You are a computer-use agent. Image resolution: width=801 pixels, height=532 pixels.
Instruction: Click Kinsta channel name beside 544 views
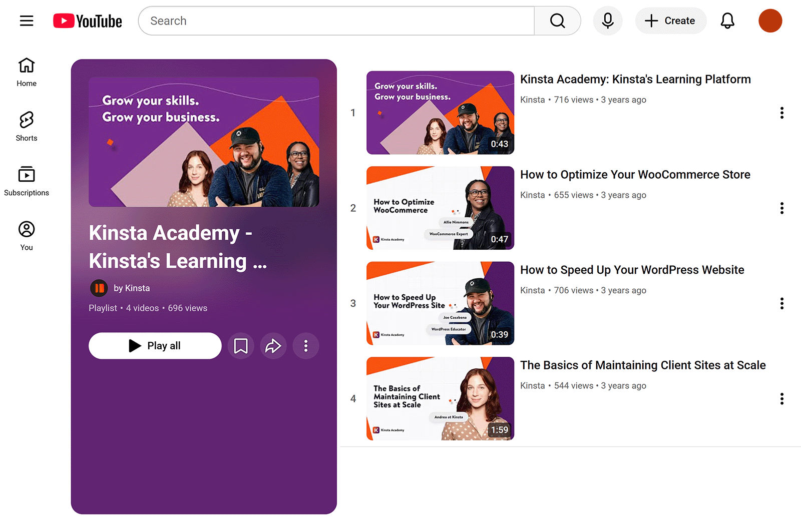(532, 386)
